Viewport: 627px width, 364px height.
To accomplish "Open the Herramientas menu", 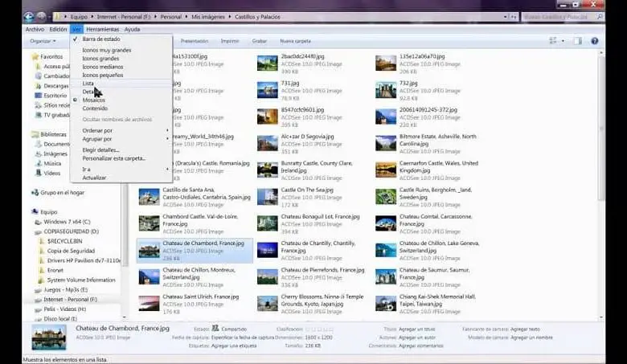I will click(103, 29).
